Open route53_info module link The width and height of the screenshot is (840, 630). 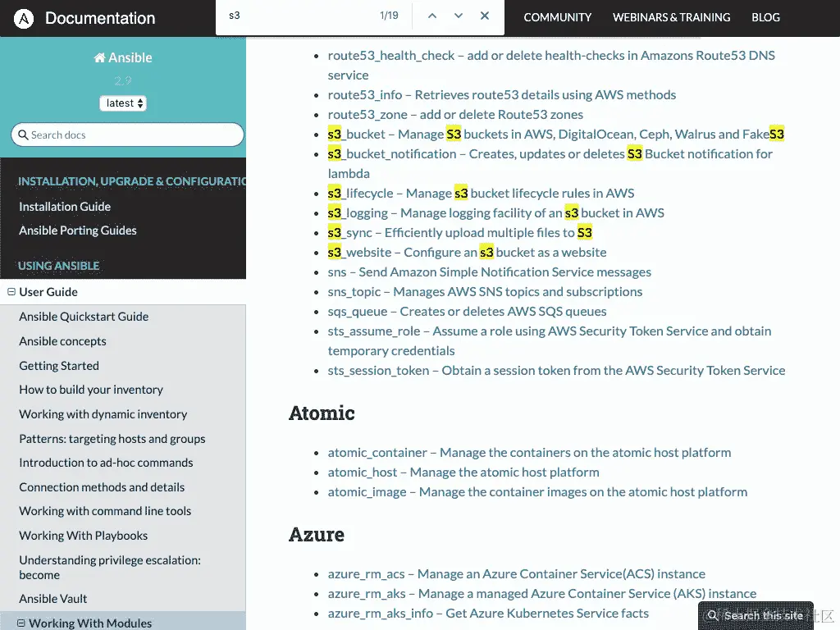point(502,95)
